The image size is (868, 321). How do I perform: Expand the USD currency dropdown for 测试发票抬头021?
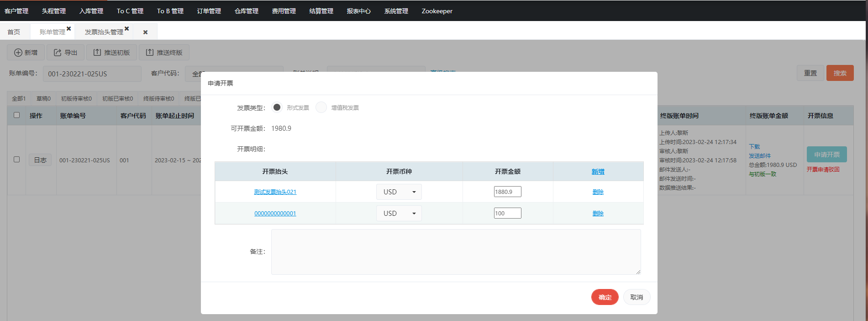tap(399, 192)
